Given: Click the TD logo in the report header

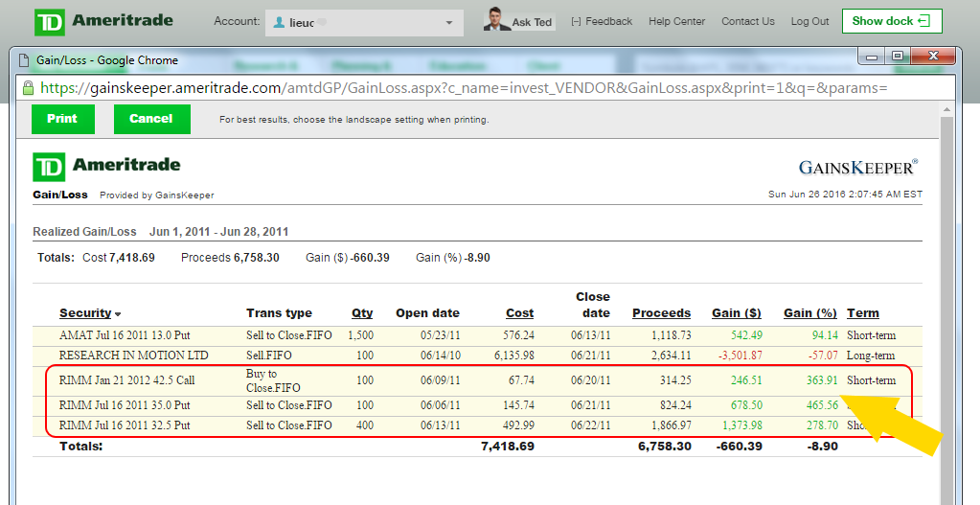Looking at the screenshot, I should tap(49, 167).
